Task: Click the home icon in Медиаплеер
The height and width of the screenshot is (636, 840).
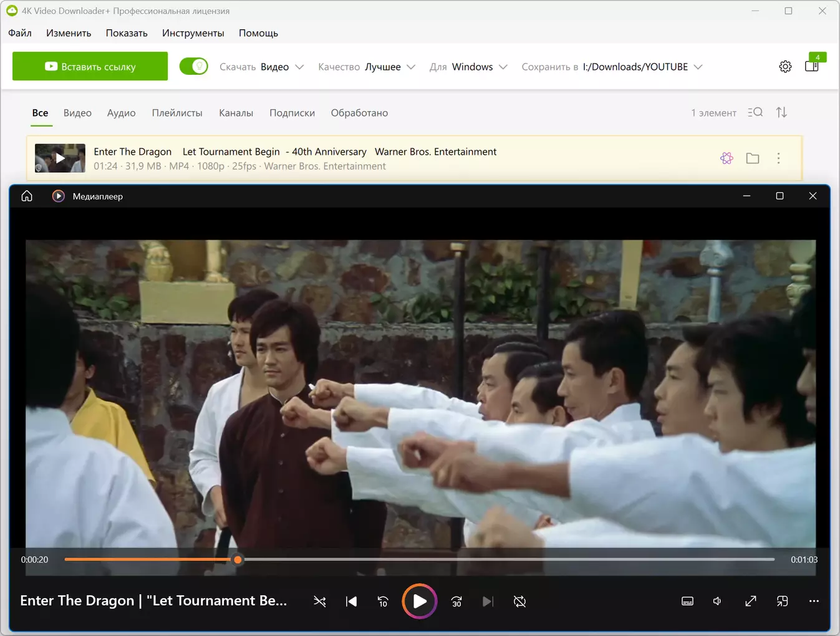Action: tap(27, 196)
